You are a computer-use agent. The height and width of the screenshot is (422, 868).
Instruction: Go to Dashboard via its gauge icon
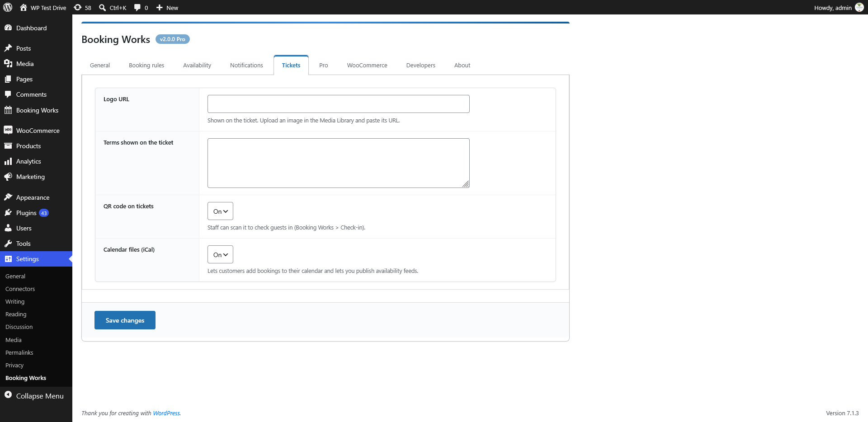click(x=8, y=28)
